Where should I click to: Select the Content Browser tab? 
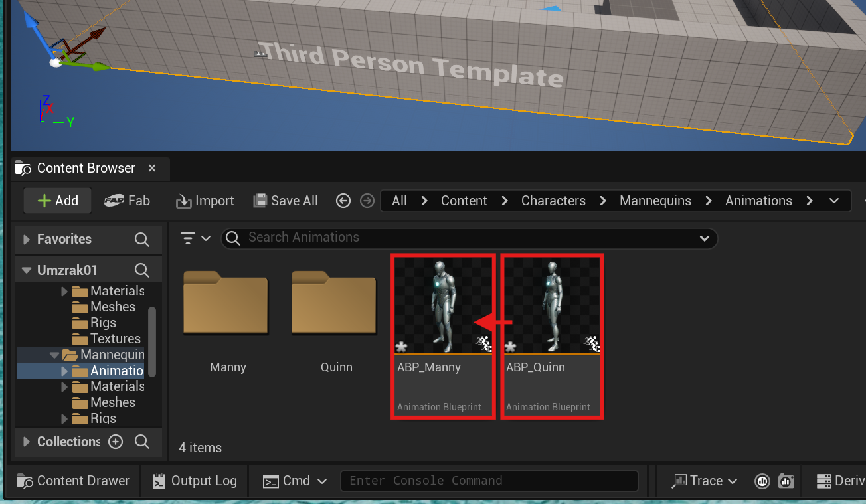click(85, 168)
